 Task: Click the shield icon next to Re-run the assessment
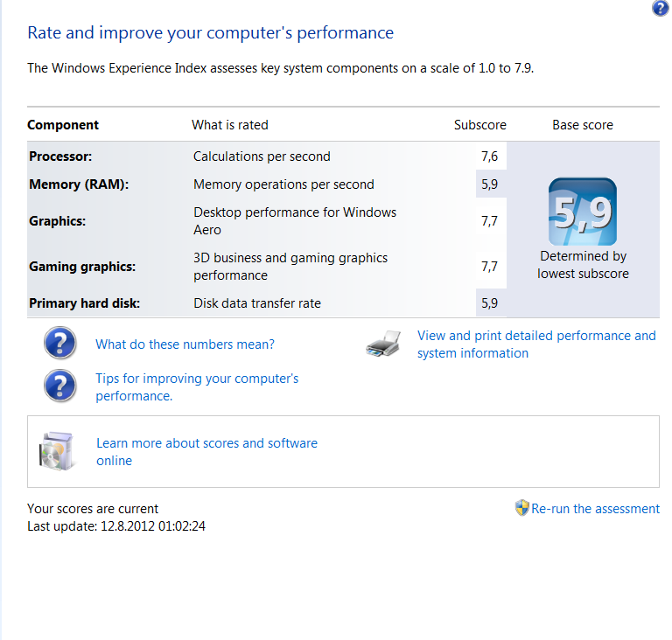coord(521,508)
